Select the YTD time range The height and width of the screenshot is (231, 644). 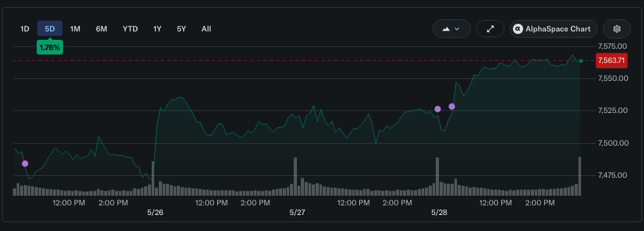coord(130,29)
